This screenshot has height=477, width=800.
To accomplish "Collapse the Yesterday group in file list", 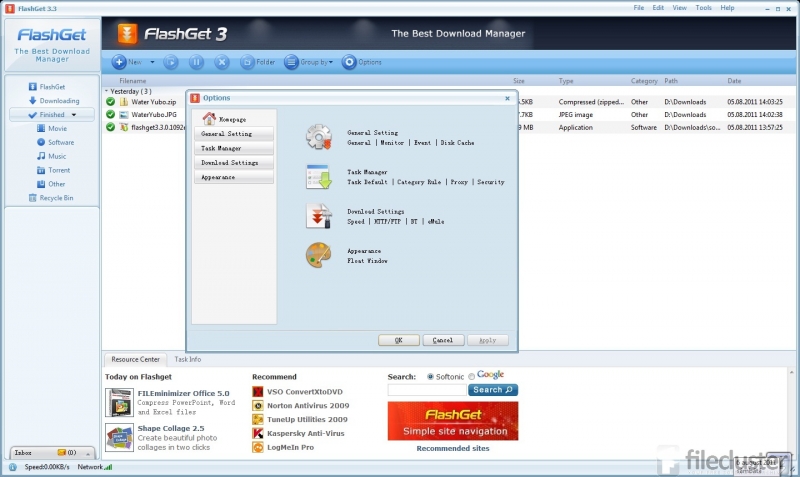I will [107, 90].
